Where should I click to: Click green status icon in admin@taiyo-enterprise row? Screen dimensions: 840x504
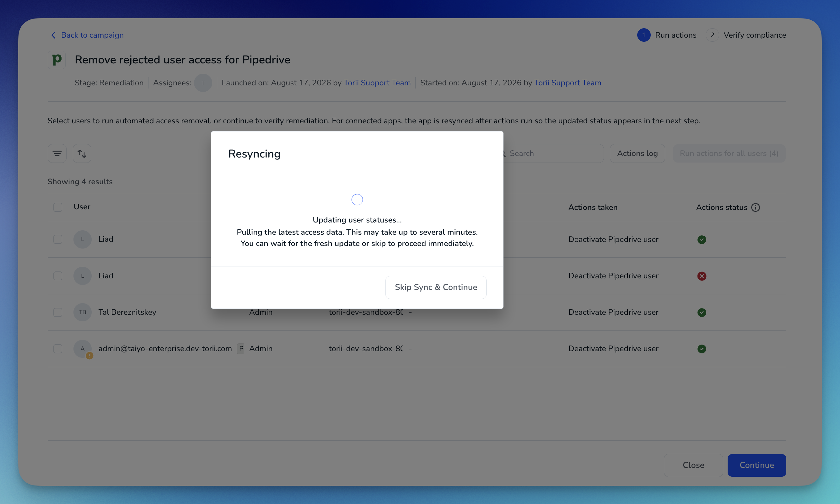(702, 349)
